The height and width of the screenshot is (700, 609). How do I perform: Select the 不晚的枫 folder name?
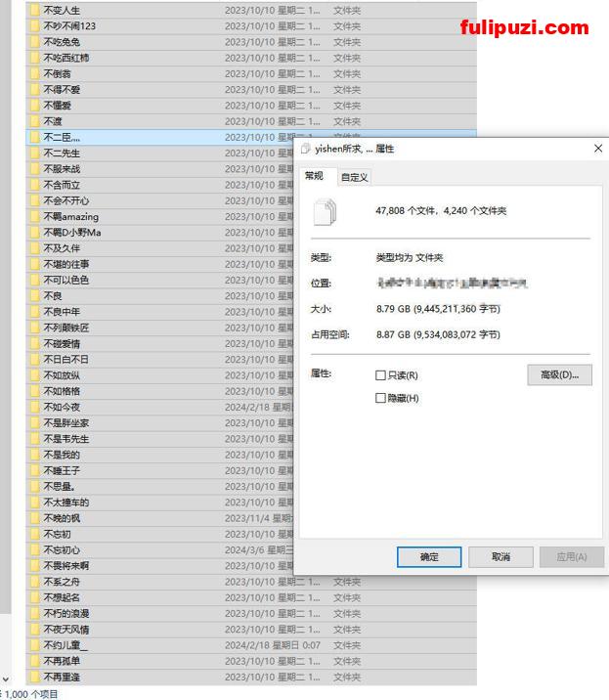62,518
